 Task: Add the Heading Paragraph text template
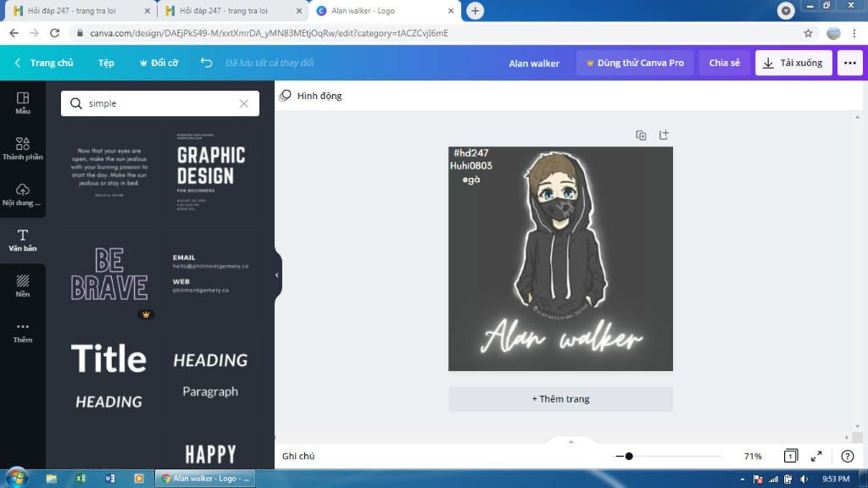click(x=211, y=374)
